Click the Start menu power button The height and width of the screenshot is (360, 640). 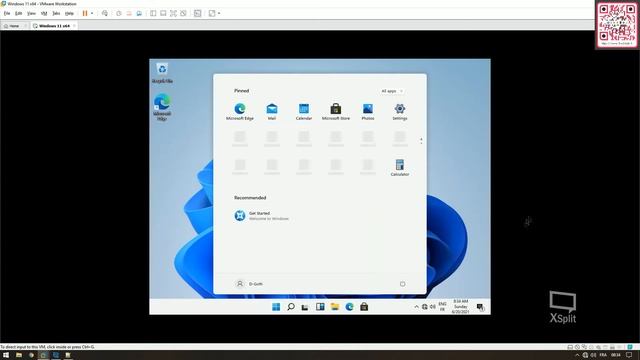402,284
